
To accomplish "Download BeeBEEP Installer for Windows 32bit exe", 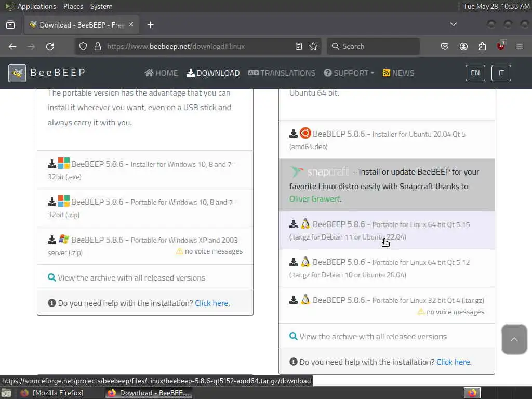I will pyautogui.click(x=145, y=170).
